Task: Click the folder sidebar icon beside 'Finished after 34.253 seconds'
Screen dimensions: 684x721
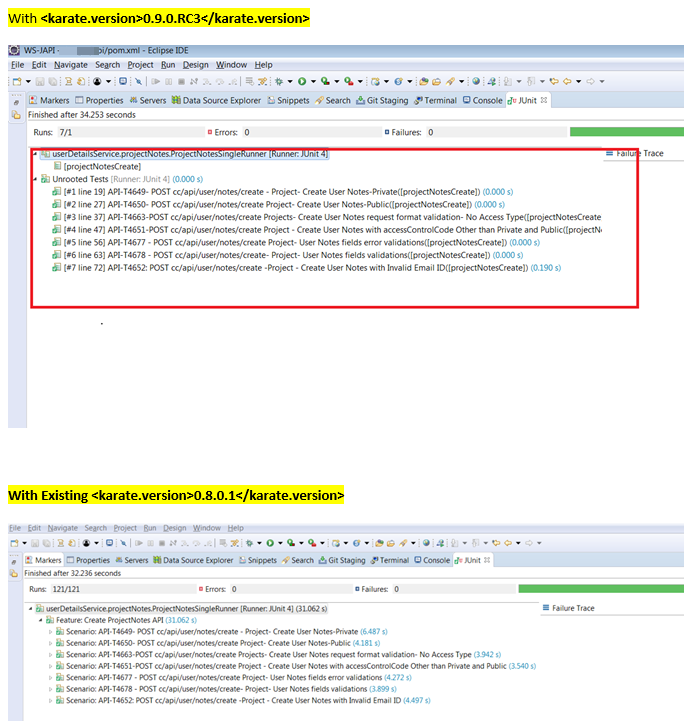Action: pos(16,115)
